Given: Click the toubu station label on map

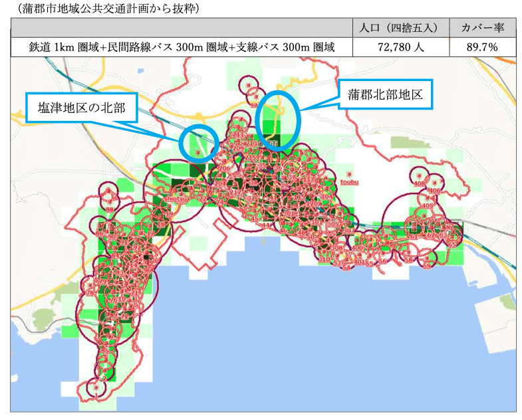Looking at the screenshot, I should tap(349, 181).
